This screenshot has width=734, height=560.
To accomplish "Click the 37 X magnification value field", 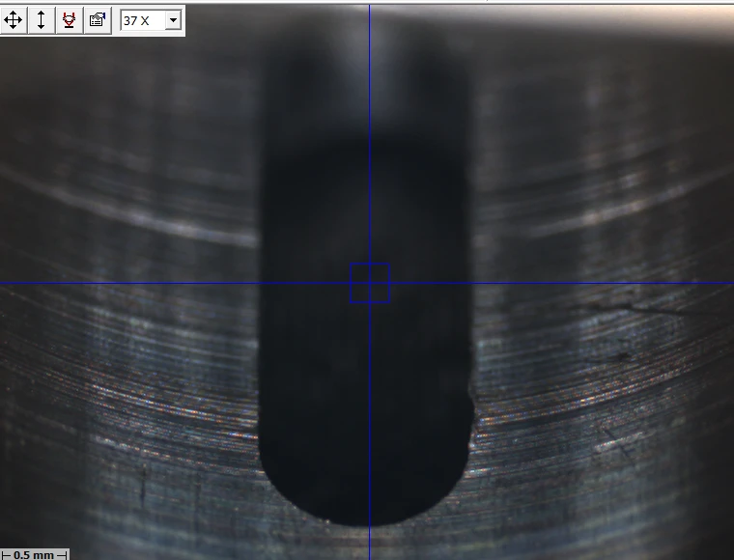I will pos(143,20).
